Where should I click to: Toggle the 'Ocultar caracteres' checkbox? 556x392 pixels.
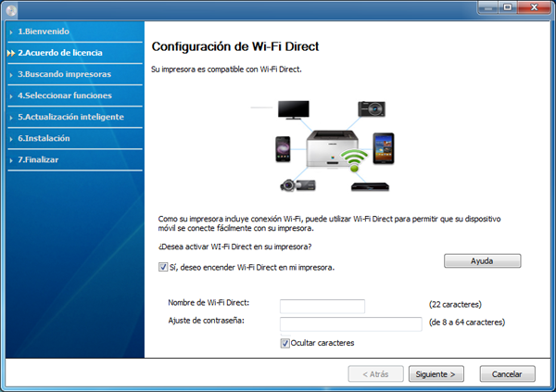284,343
